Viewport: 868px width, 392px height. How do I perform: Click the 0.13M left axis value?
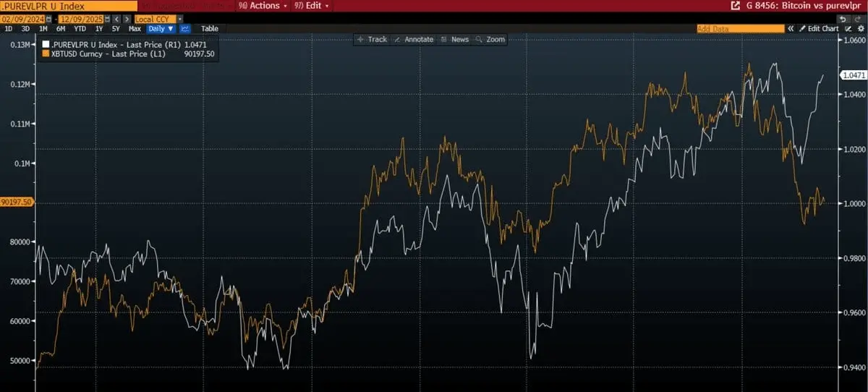[x=20, y=45]
